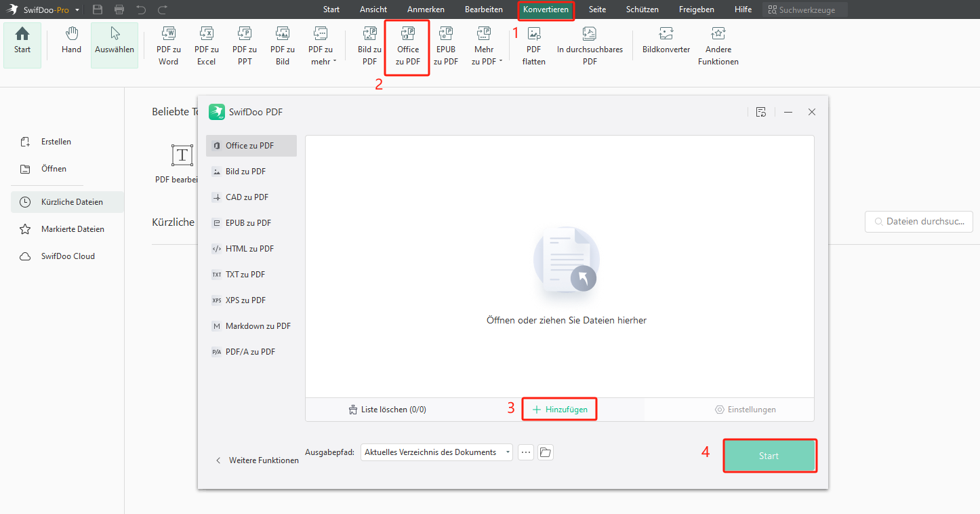Select Bild zu PDF in dialog list
This screenshot has height=514, width=980.
click(x=251, y=172)
